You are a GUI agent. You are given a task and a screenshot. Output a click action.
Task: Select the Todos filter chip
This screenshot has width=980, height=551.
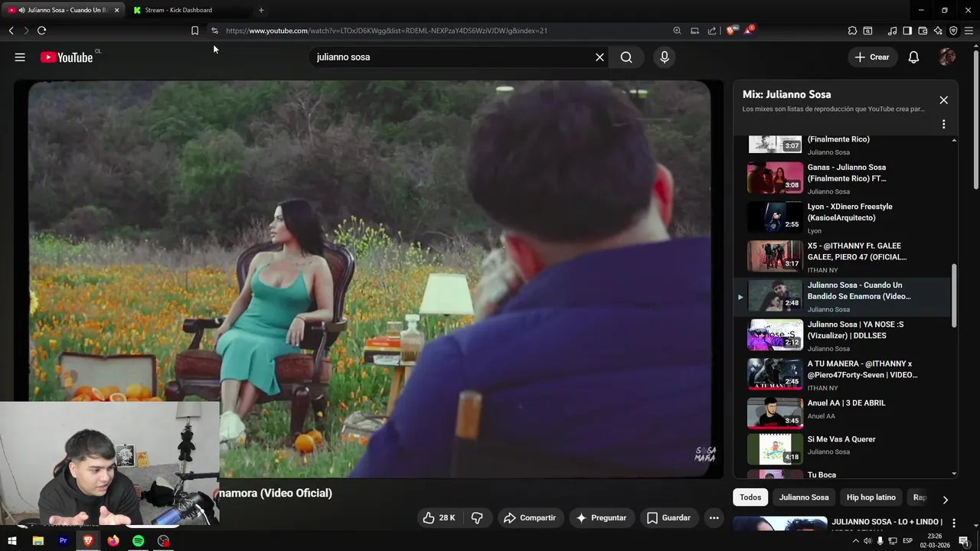pyautogui.click(x=750, y=497)
